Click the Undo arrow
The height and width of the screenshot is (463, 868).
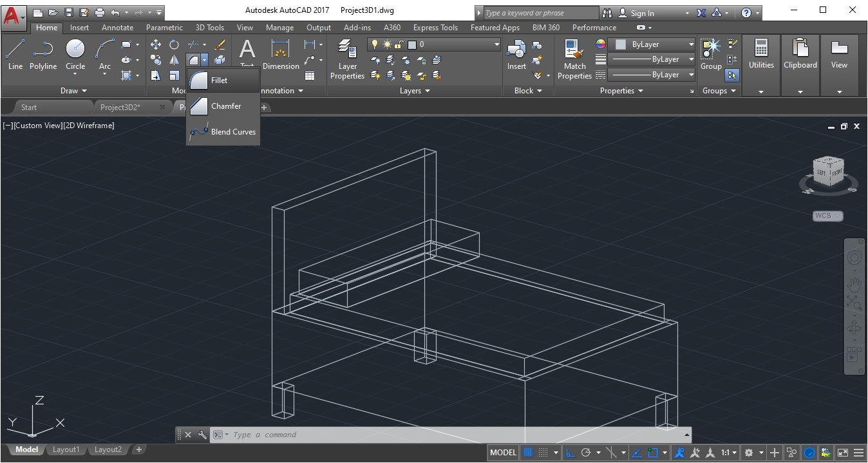coord(115,12)
